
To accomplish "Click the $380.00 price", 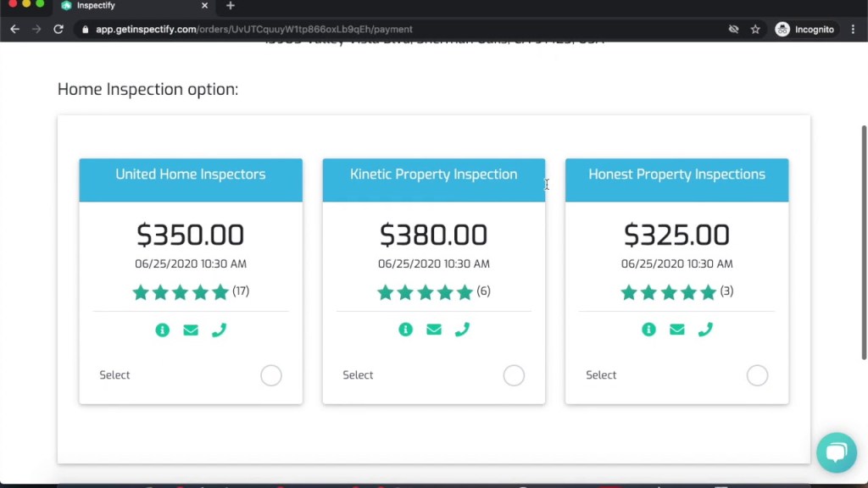I will [434, 235].
